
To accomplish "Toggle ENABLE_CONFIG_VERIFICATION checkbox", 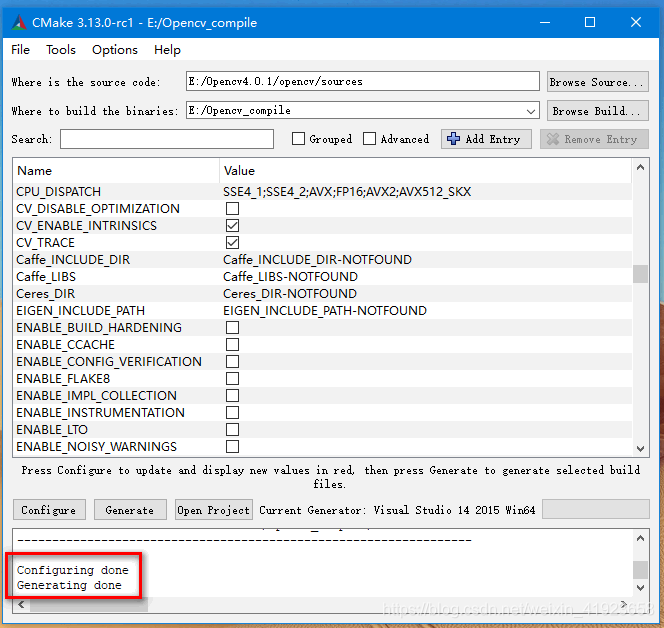I will (232, 361).
